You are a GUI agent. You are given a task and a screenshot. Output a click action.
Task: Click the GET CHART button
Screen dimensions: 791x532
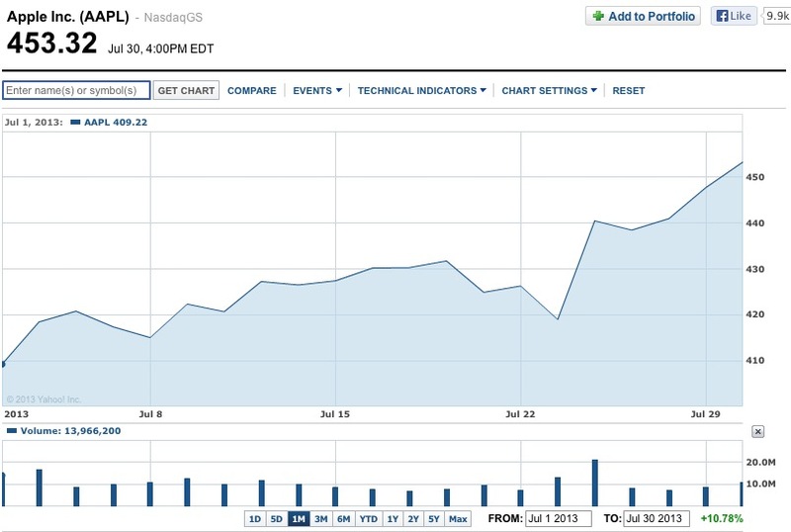[x=186, y=90]
